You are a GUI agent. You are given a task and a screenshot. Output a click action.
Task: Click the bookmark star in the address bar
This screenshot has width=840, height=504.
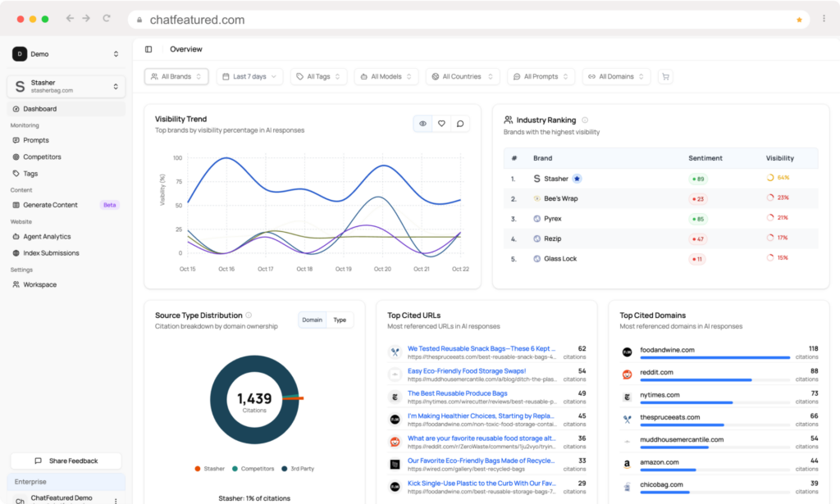799,20
